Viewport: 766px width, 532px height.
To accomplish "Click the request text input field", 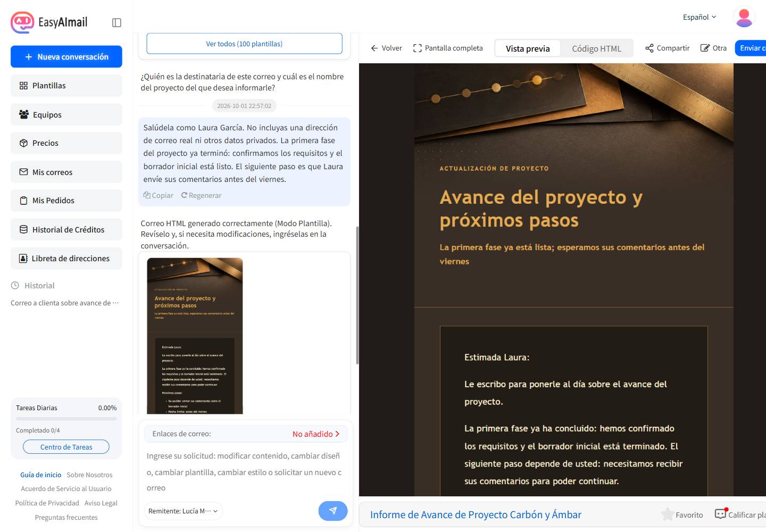I will coord(246,472).
